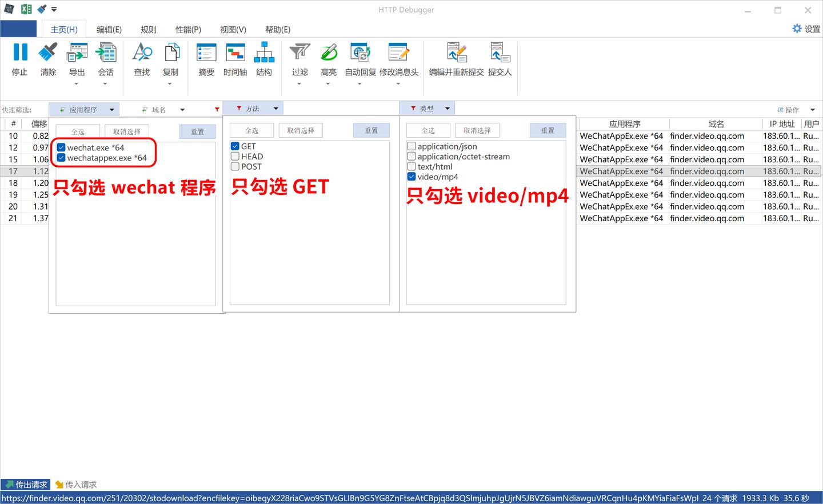
Task: Click the Find (查找) icon
Action: (x=142, y=53)
